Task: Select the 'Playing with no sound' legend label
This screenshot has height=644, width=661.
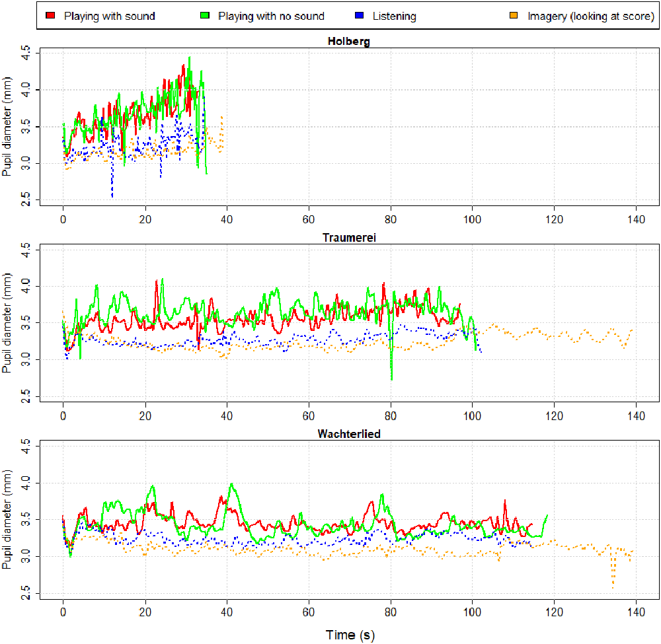Action: coord(271,16)
